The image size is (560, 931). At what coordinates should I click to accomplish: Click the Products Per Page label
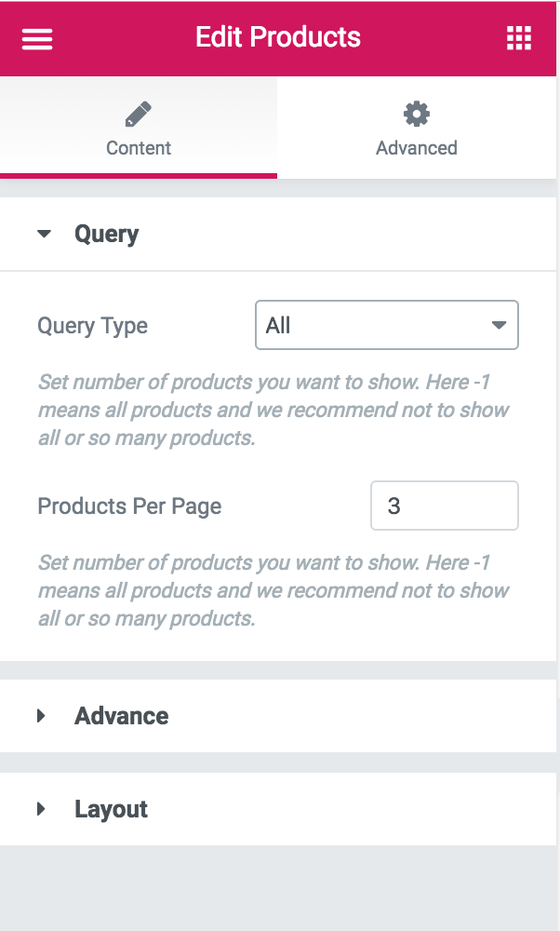[129, 506]
